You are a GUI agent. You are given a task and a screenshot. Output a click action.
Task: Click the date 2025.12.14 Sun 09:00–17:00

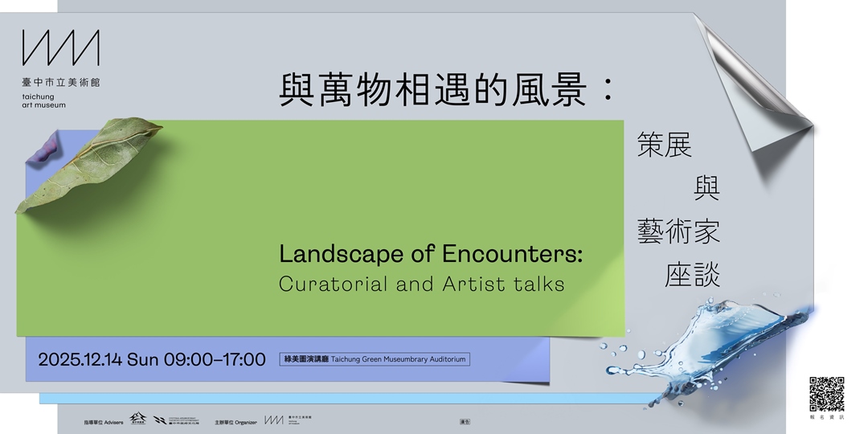pos(152,360)
